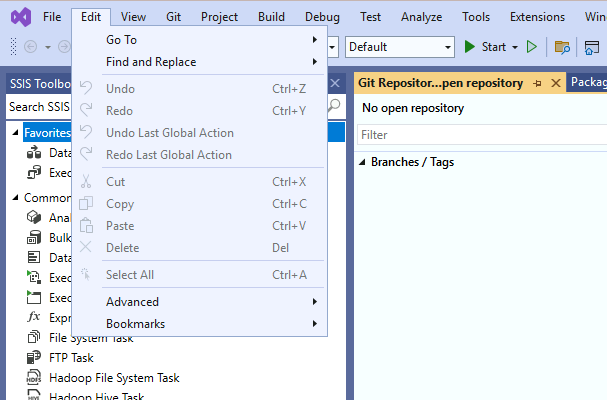
Task: Select the Execute Package Task icon in Favorites
Action: point(34,172)
